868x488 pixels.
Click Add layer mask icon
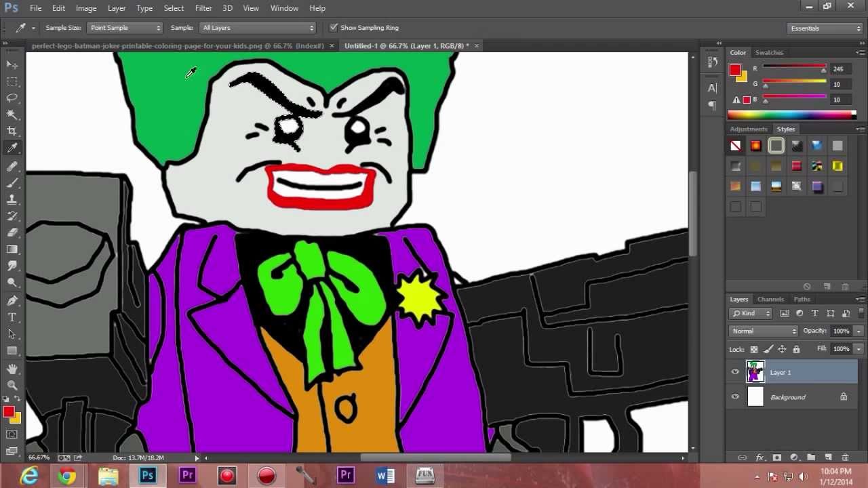point(777,457)
